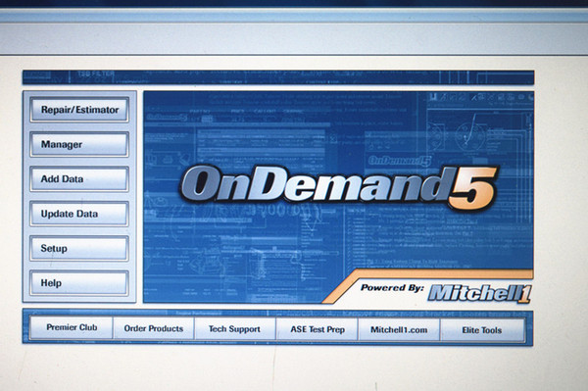Click the small faded OnDemand5 watermark at right
The image size is (588, 391).
[400, 161]
